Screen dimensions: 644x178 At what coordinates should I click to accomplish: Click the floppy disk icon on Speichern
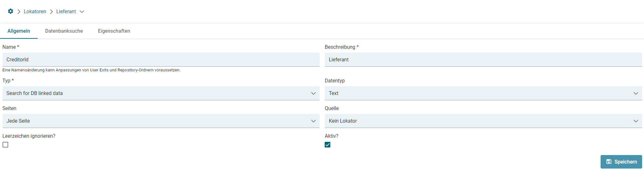[609, 162]
